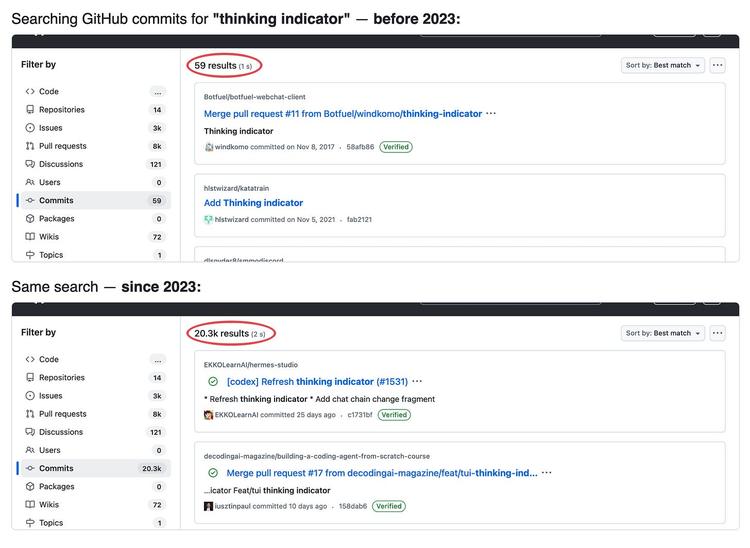
Task: Click check status icon on codex Refresh commit
Action: point(213,382)
